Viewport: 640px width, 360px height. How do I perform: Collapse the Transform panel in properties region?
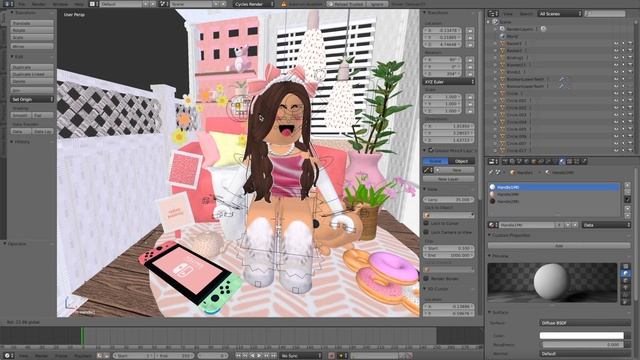coord(437,13)
